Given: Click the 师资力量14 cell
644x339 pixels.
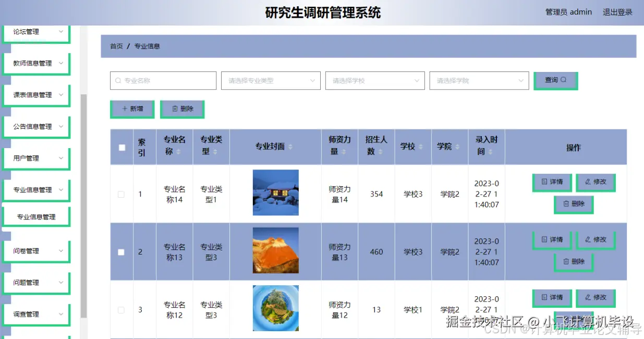Looking at the screenshot, I should coord(339,194).
